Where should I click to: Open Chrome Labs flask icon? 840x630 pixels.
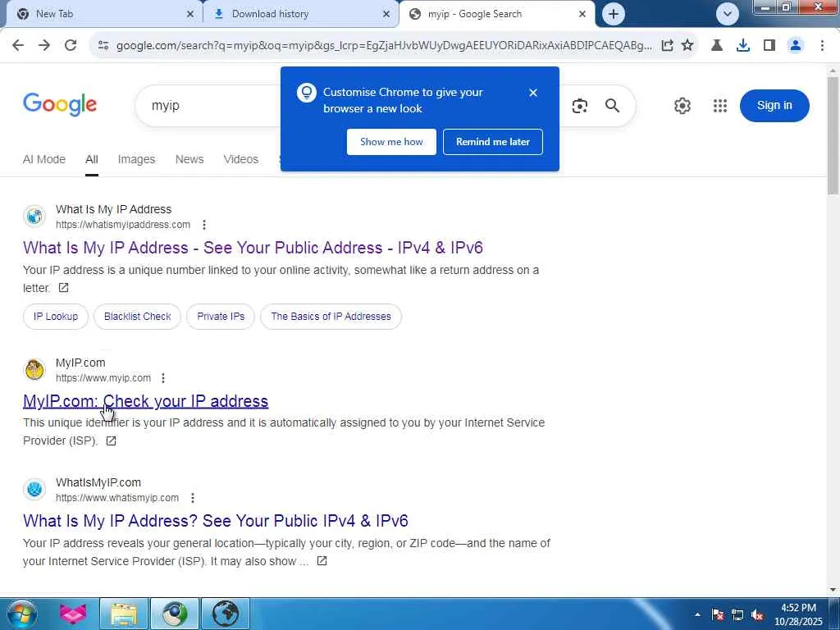[x=717, y=46]
